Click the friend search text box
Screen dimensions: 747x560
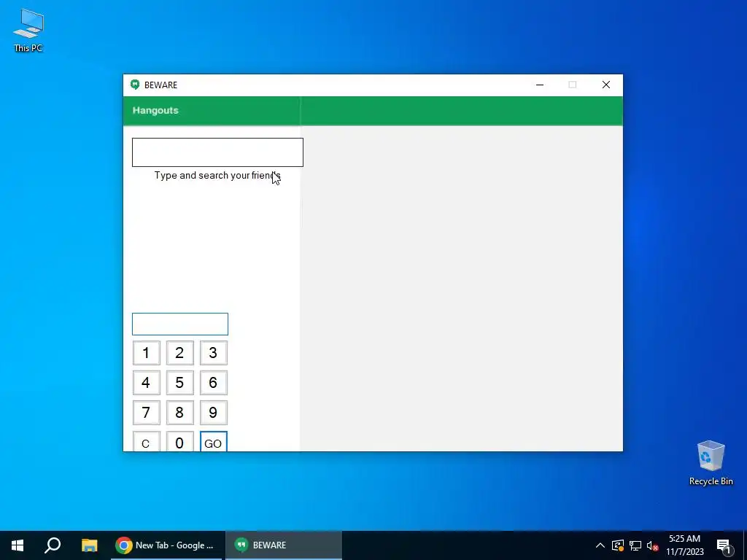coord(217,152)
